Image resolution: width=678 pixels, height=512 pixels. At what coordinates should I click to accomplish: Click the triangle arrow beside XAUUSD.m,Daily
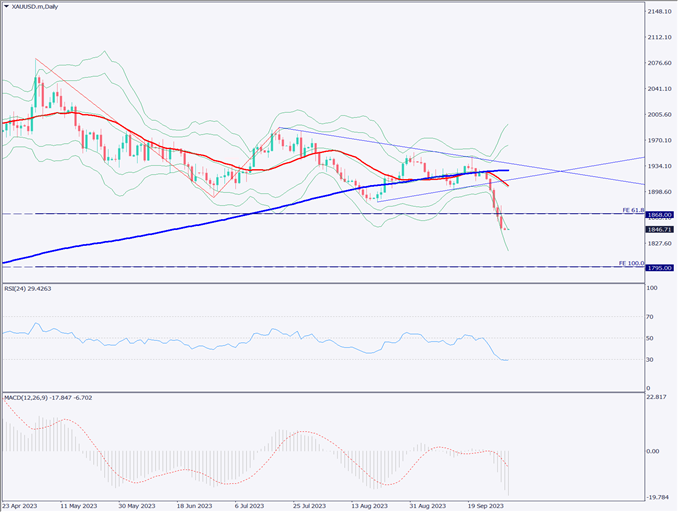coord(7,6)
